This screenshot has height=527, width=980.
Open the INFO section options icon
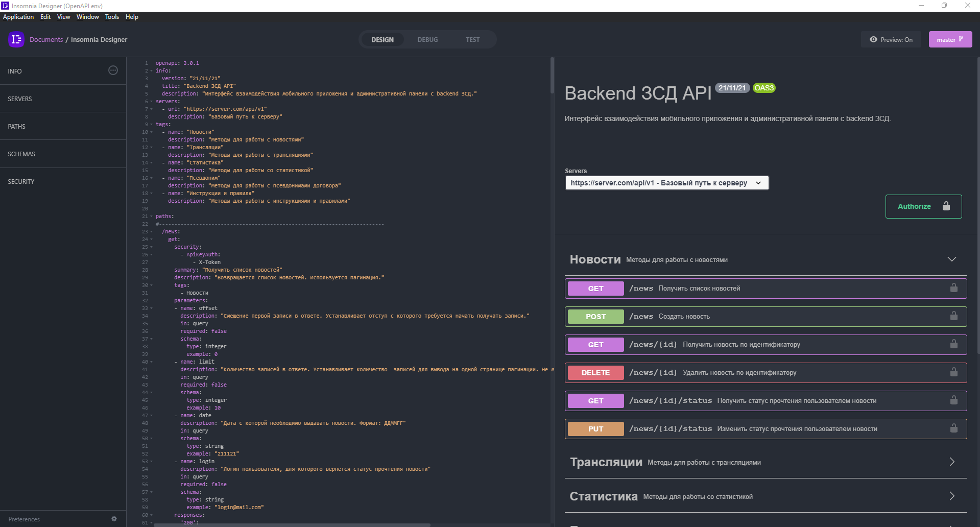[x=113, y=70]
